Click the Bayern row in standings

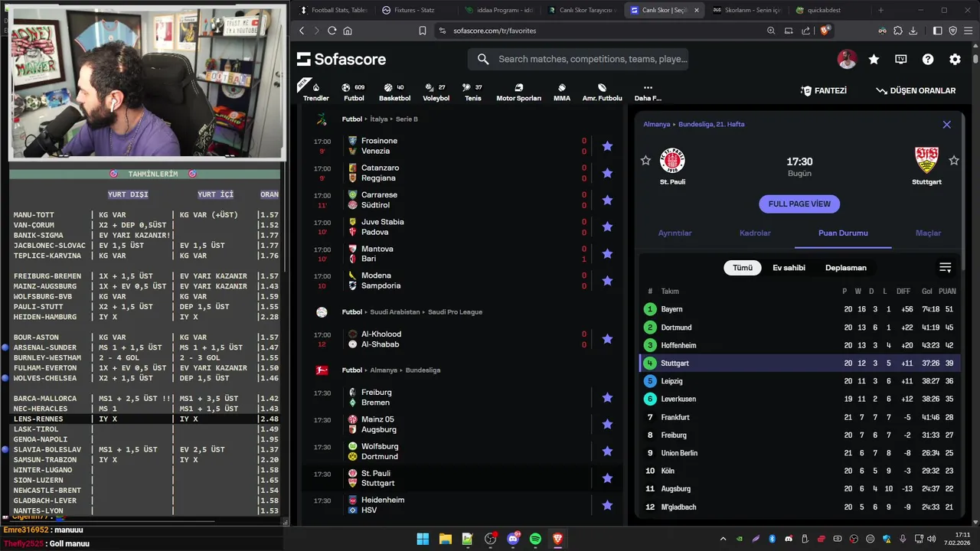click(801, 309)
